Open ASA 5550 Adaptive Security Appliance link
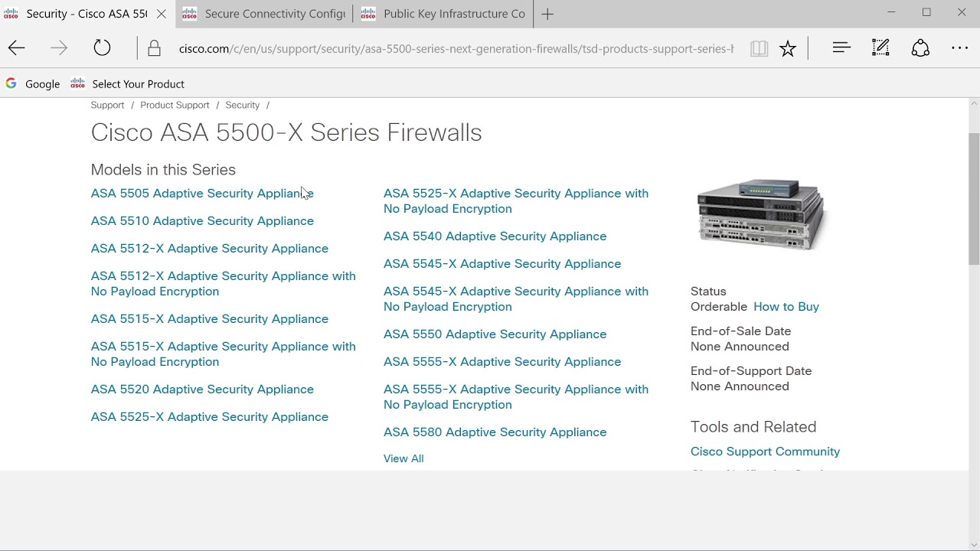 point(495,334)
